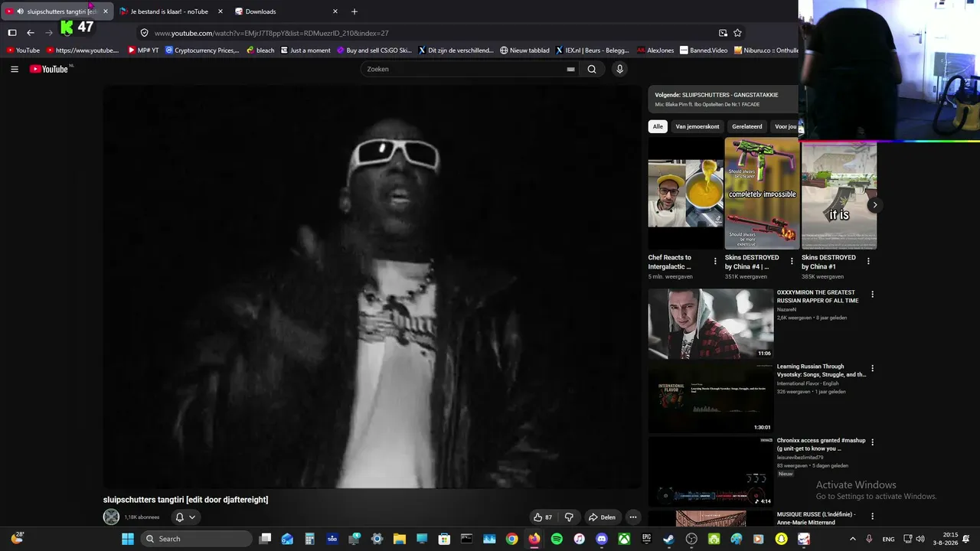Open the Banned.Video bookmark
This screenshot has height=551, width=980.
click(x=704, y=51)
